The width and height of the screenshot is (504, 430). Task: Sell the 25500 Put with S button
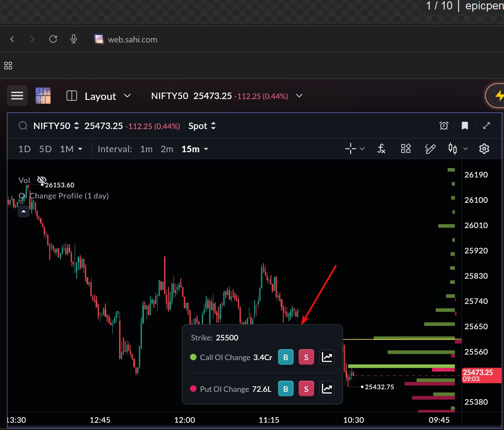click(306, 389)
